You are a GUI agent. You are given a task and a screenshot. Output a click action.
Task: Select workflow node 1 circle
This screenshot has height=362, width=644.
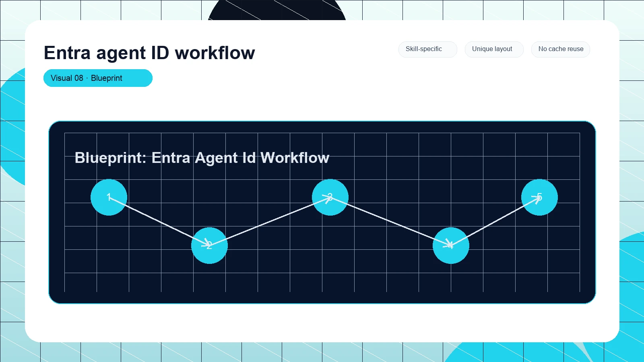pos(109,197)
